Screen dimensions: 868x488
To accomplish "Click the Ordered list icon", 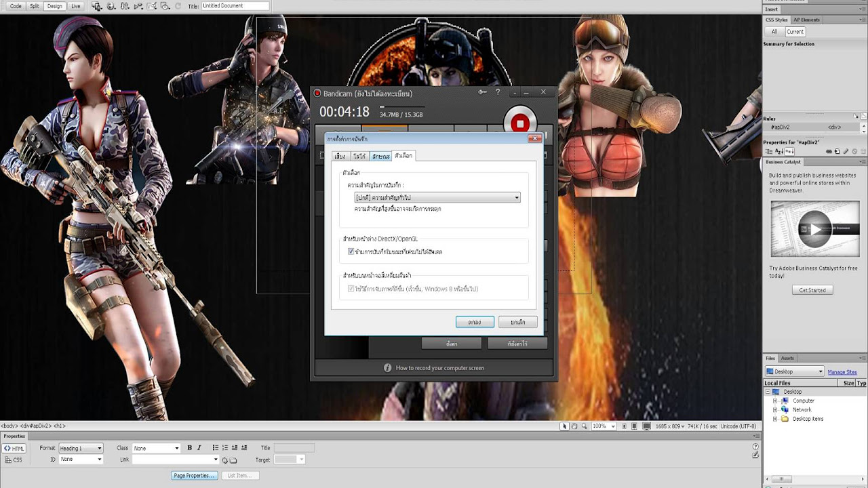I will (x=225, y=448).
